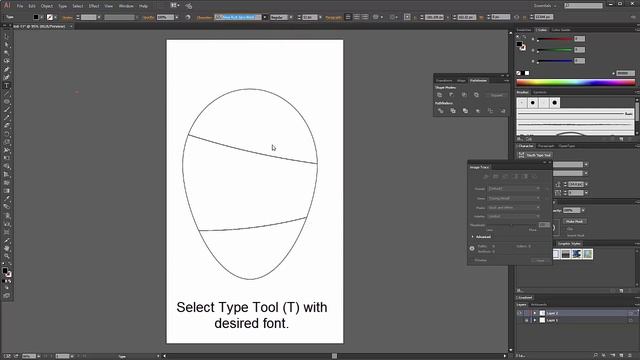Open font family dropdown in control bar
Viewport: 640px width, 360px height.
[x=265, y=17]
